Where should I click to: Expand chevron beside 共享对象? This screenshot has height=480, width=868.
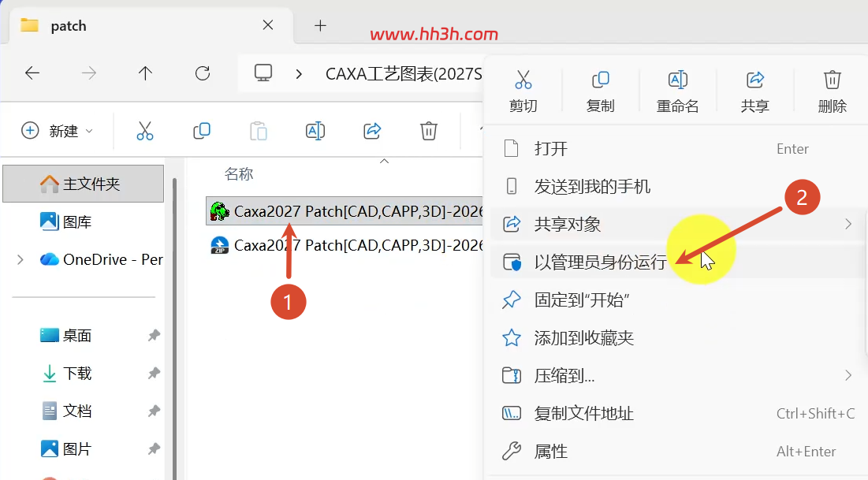848,224
